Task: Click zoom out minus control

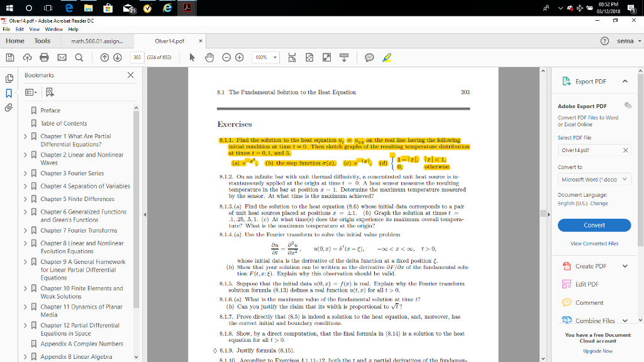Action: (x=226, y=57)
